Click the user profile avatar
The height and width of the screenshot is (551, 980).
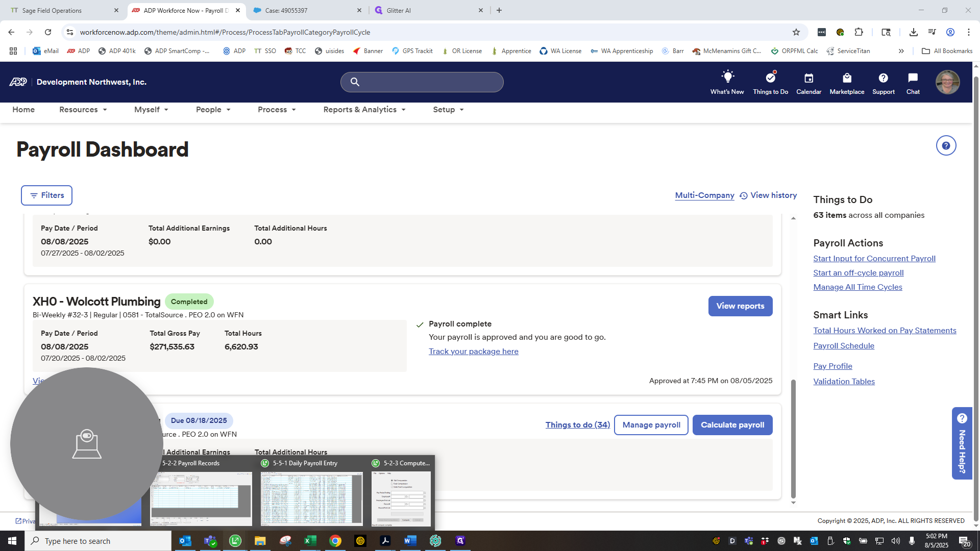(947, 82)
